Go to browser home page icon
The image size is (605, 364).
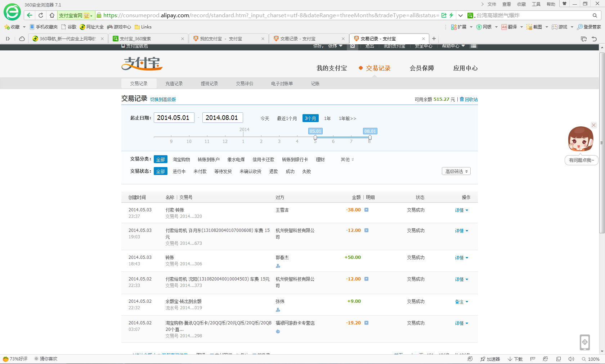coord(52,15)
